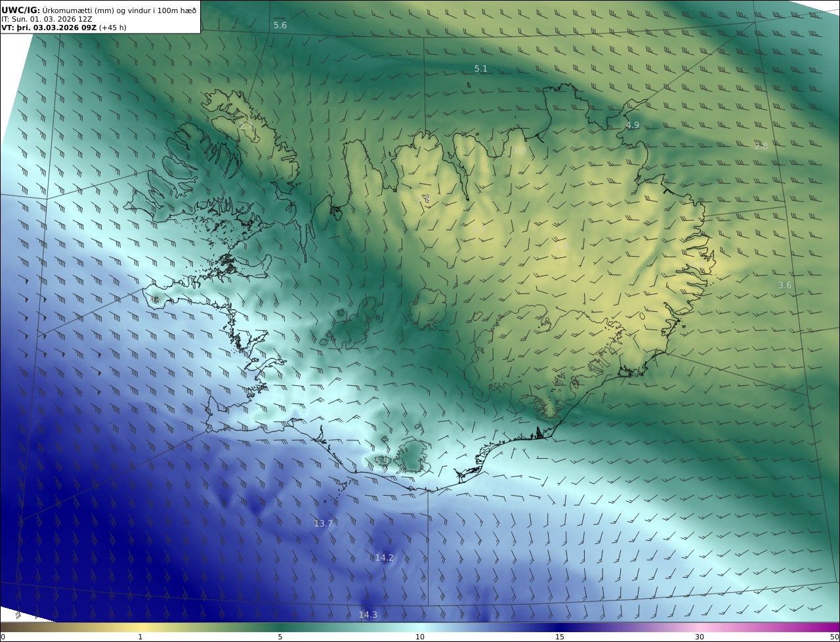This screenshot has width=840, height=642.
Task: Click the "IT: Sun. 01. 03. 2026 12Z" line
Action: (x=46, y=19)
